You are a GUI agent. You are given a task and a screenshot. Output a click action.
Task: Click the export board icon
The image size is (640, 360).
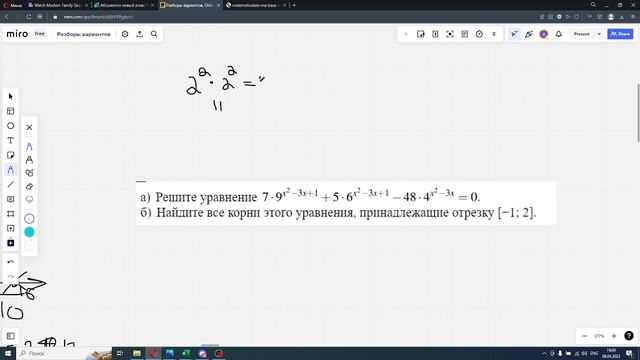pyautogui.click(x=140, y=34)
